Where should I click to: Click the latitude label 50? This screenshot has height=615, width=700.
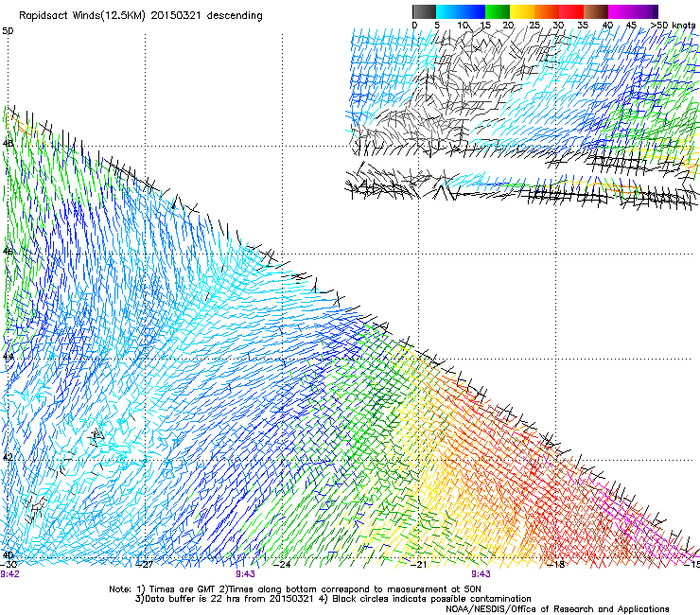(x=8, y=31)
